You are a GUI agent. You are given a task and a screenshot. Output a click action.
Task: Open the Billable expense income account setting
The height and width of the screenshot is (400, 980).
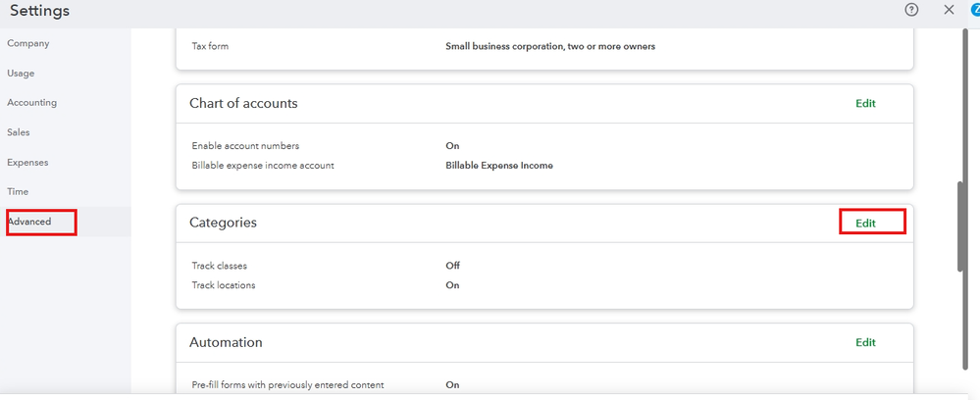[263, 166]
